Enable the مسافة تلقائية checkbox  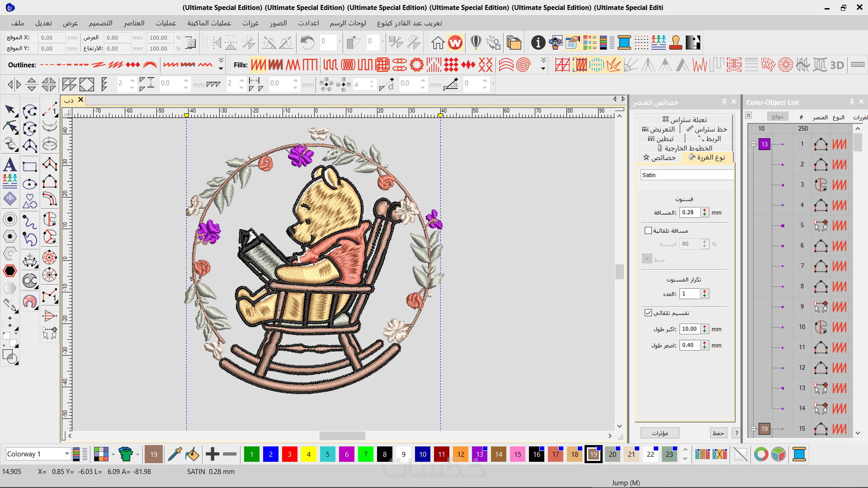648,231
